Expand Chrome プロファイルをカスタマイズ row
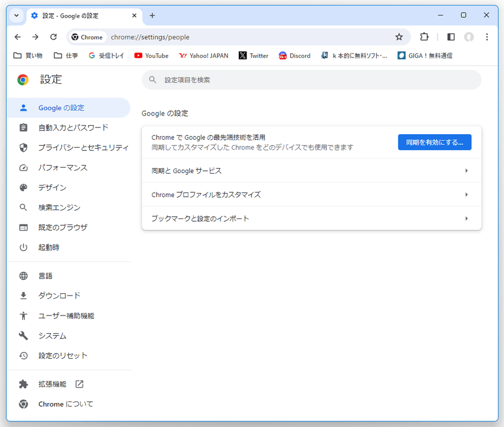504x427 pixels. pyautogui.click(x=311, y=195)
